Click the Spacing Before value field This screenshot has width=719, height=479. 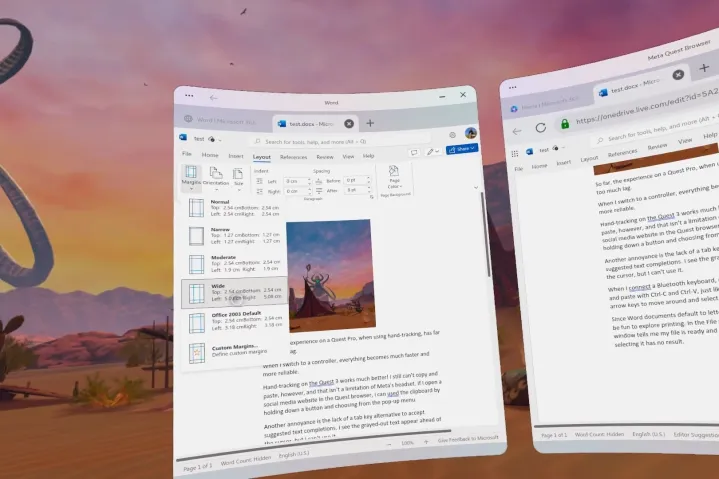click(357, 180)
